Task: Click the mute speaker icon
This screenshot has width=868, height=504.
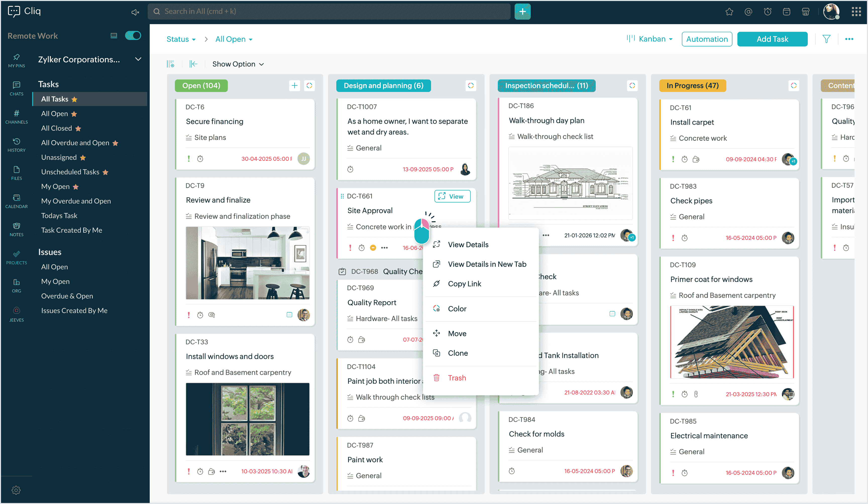Action: pos(135,12)
